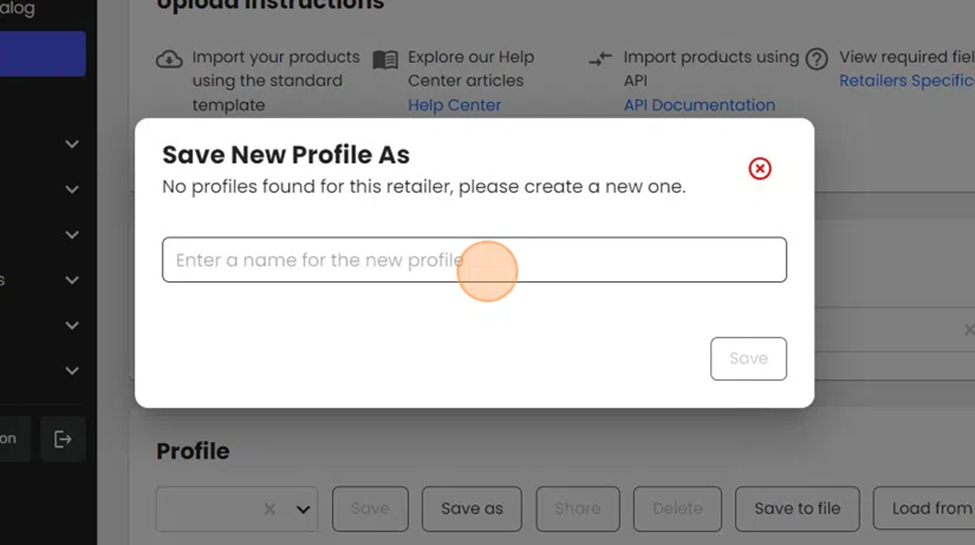Click the API import arrows icon
The width and height of the screenshot is (975, 545).
tap(600, 60)
